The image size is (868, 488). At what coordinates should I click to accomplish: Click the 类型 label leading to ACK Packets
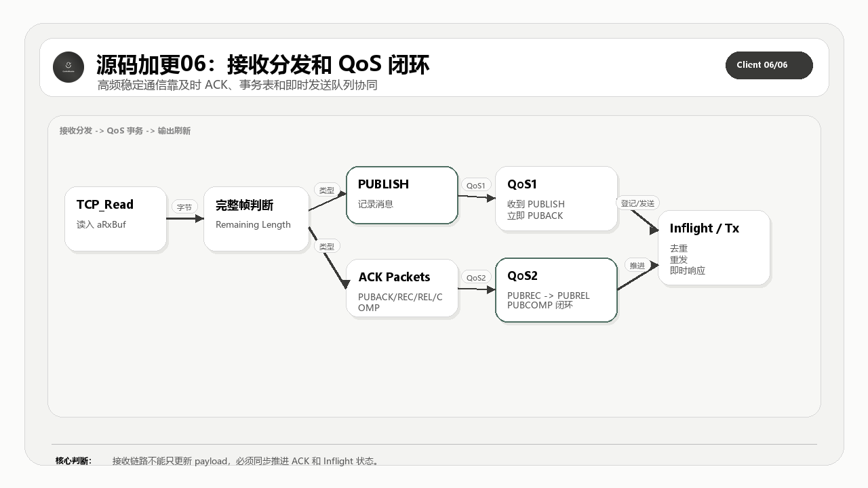pyautogui.click(x=327, y=247)
